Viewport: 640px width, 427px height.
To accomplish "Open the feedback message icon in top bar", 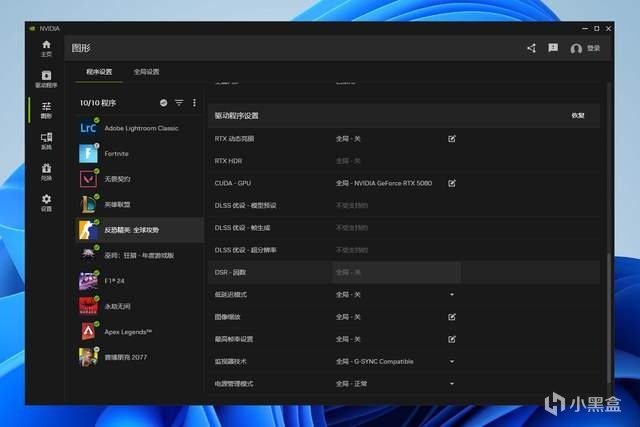I will (x=553, y=48).
